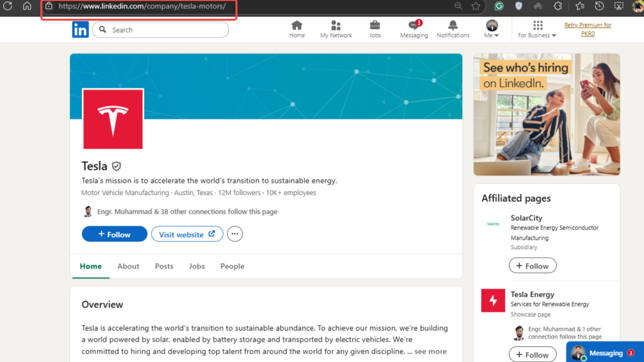Image resolution: width=644 pixels, height=362 pixels.
Task: Open Jobs briefcase icon in top navigation
Action: (375, 30)
